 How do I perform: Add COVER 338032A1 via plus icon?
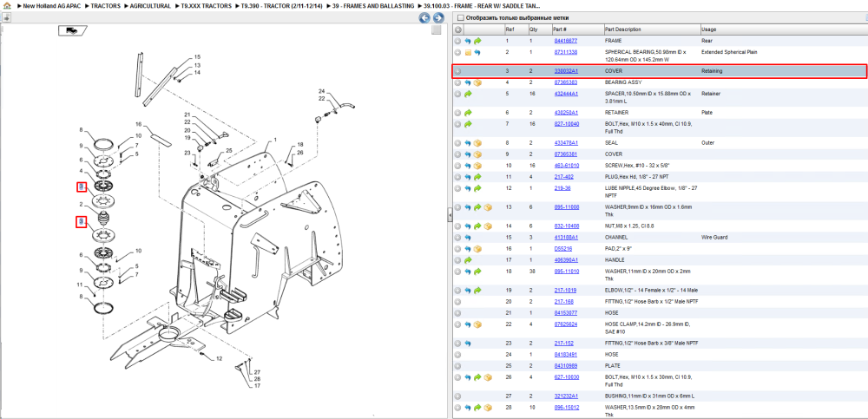click(x=457, y=71)
